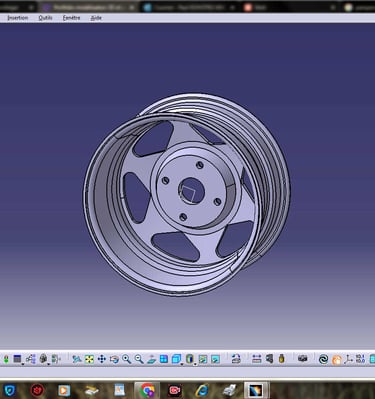
Task: Open the red round app in taskbar
Action: (37, 390)
